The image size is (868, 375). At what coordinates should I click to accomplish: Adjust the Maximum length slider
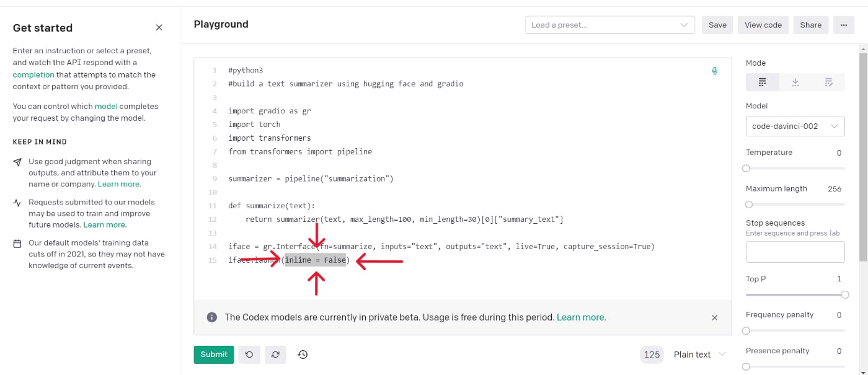[x=795, y=205]
